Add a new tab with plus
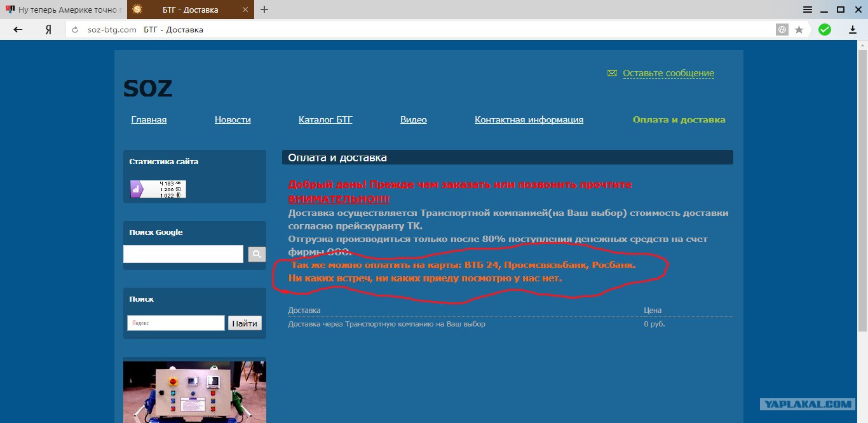This screenshot has height=423, width=868. pyautogui.click(x=264, y=10)
